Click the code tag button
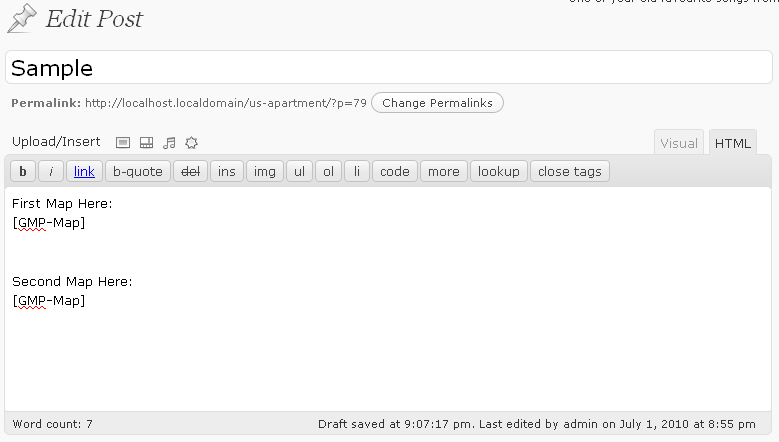This screenshot has height=442, width=779. (394, 171)
